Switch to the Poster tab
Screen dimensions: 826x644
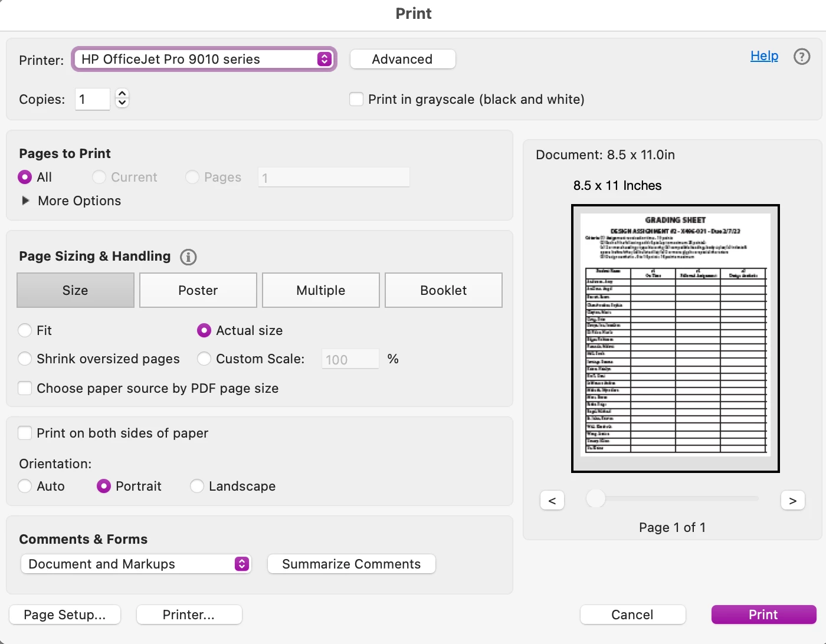point(198,290)
